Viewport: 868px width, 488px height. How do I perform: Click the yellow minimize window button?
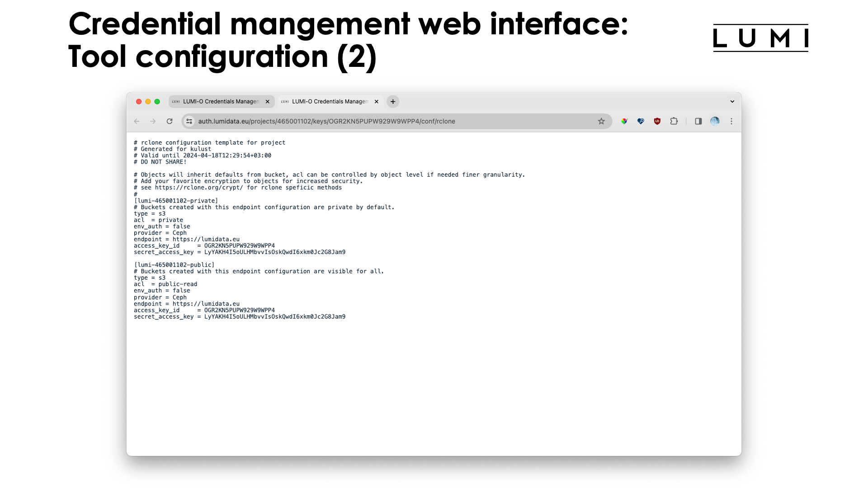coord(148,102)
